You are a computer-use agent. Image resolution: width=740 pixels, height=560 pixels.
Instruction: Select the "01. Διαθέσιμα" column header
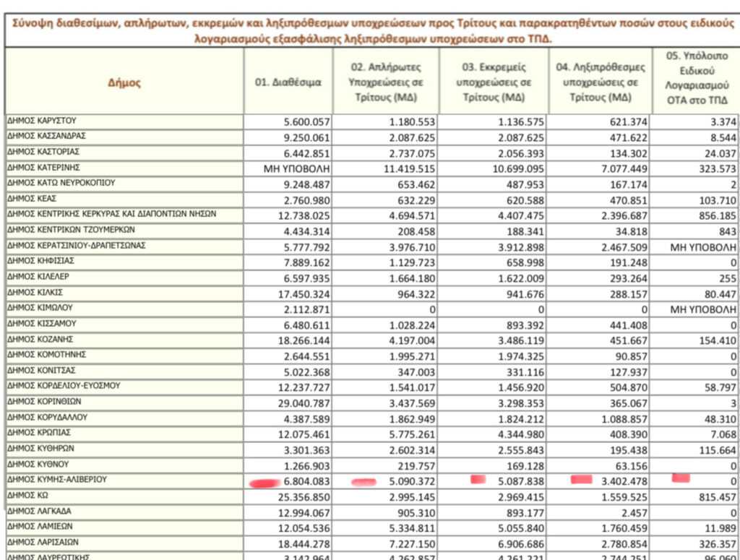point(288,82)
